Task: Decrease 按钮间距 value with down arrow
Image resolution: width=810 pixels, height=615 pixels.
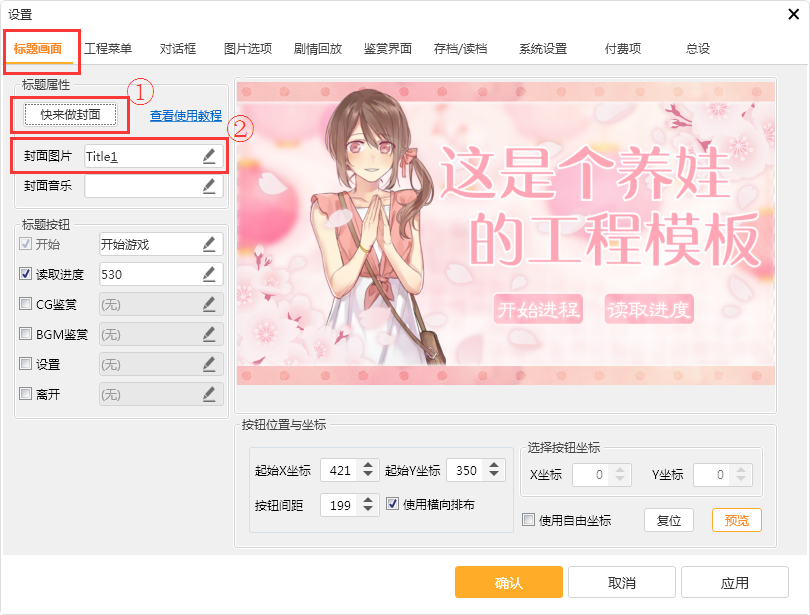Action: pyautogui.click(x=368, y=509)
